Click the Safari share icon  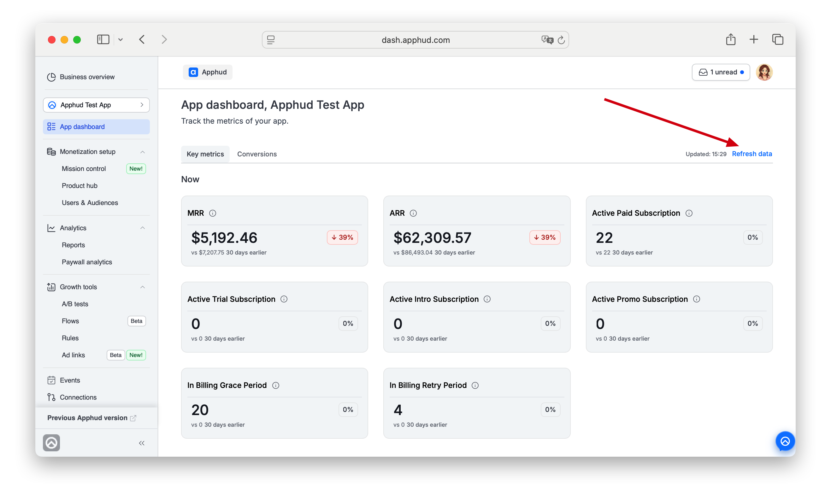730,39
